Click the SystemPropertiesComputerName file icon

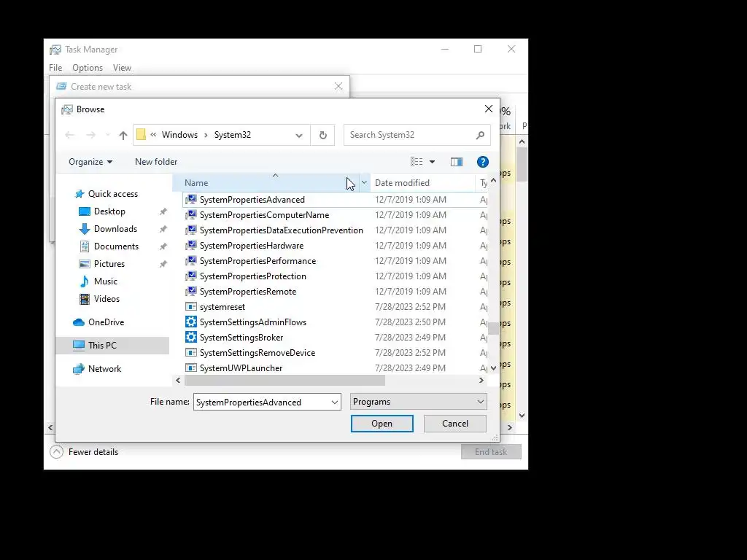pos(191,215)
